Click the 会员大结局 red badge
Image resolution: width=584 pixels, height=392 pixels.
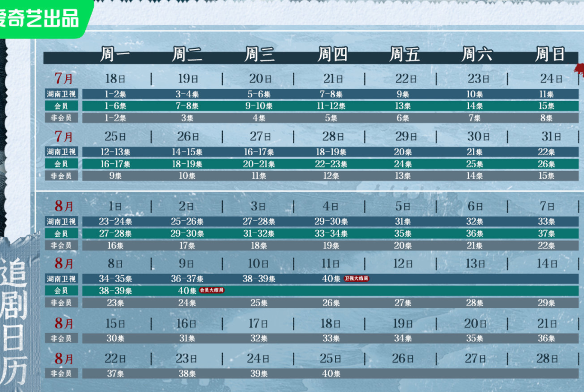click(x=212, y=290)
